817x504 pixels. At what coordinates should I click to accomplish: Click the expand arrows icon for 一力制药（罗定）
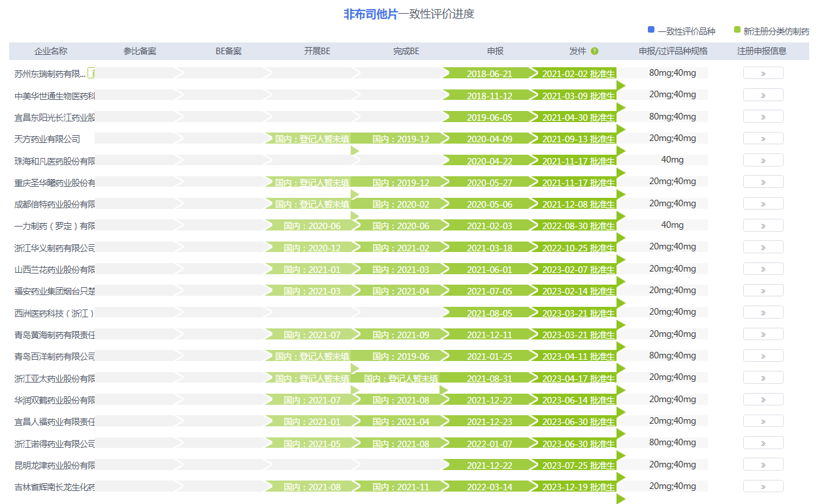pyautogui.click(x=763, y=225)
